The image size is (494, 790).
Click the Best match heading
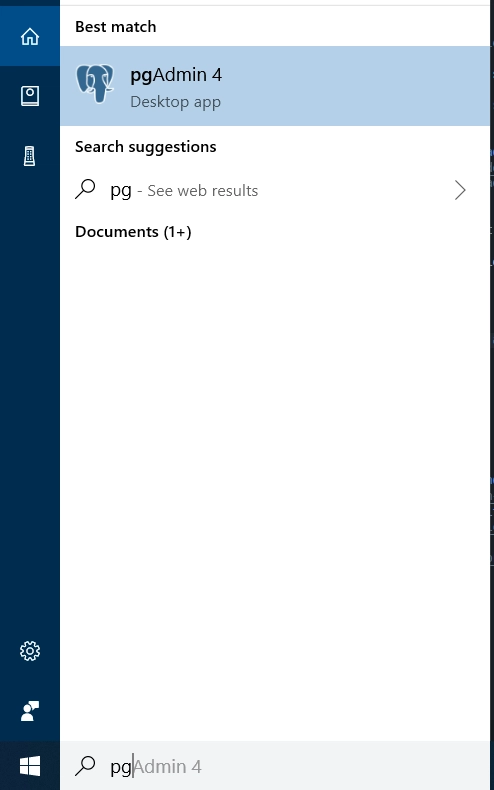(x=115, y=26)
